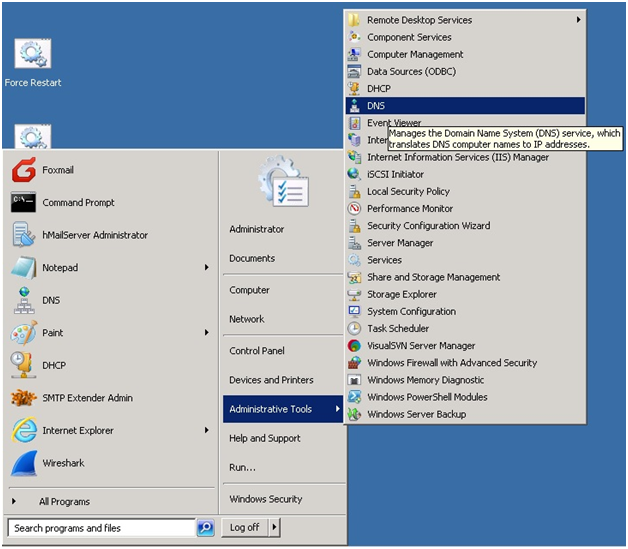Click the Task Scheduler clock icon
This screenshot has width=628, height=549.
tap(354, 328)
